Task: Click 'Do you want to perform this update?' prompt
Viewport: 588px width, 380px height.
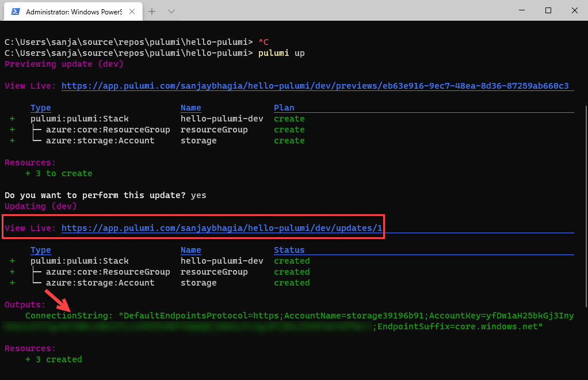Action: [95, 195]
